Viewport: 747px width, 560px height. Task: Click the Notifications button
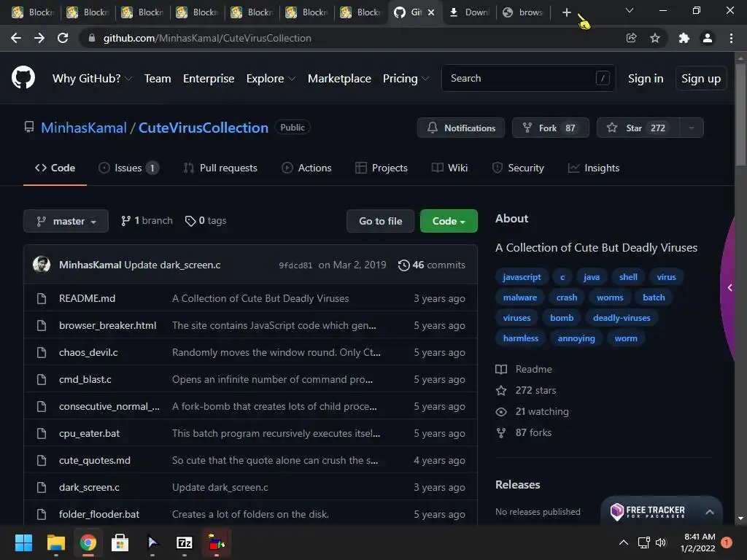(x=461, y=128)
